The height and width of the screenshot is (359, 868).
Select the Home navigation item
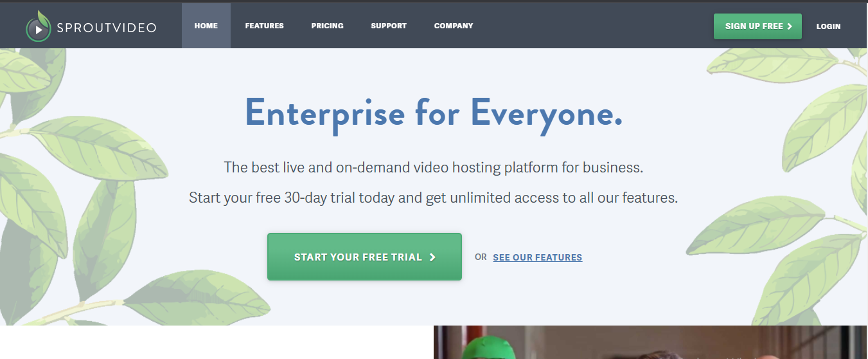coord(206,26)
